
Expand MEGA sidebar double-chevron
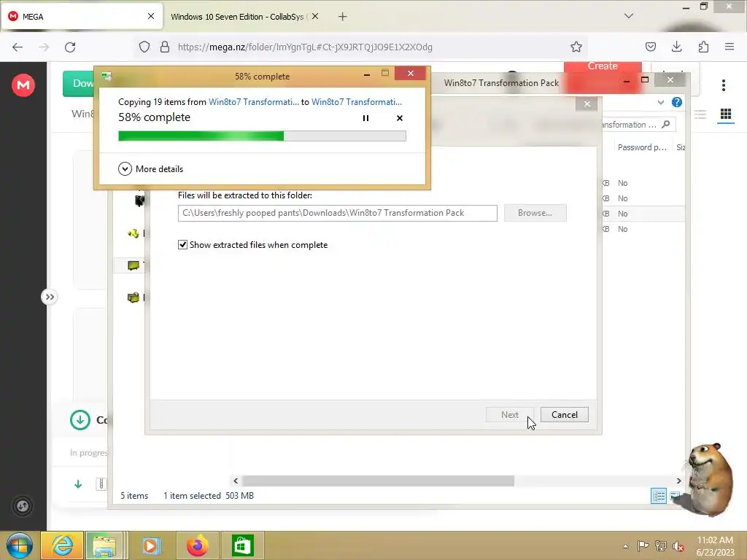coord(50,297)
